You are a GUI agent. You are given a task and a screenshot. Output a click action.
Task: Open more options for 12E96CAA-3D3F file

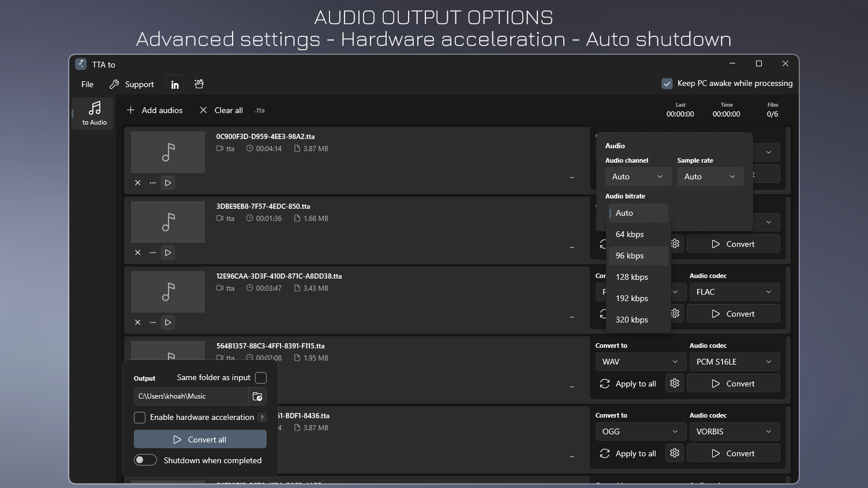tap(153, 322)
